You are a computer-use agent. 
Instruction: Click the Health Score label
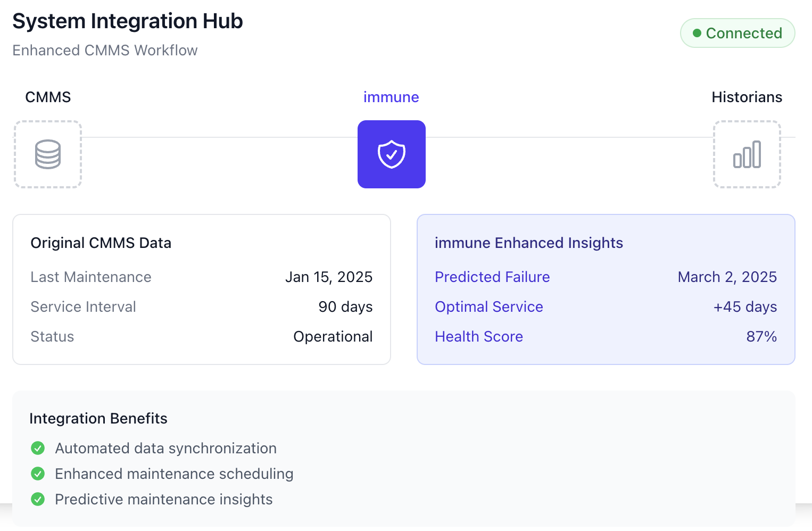[x=479, y=336]
